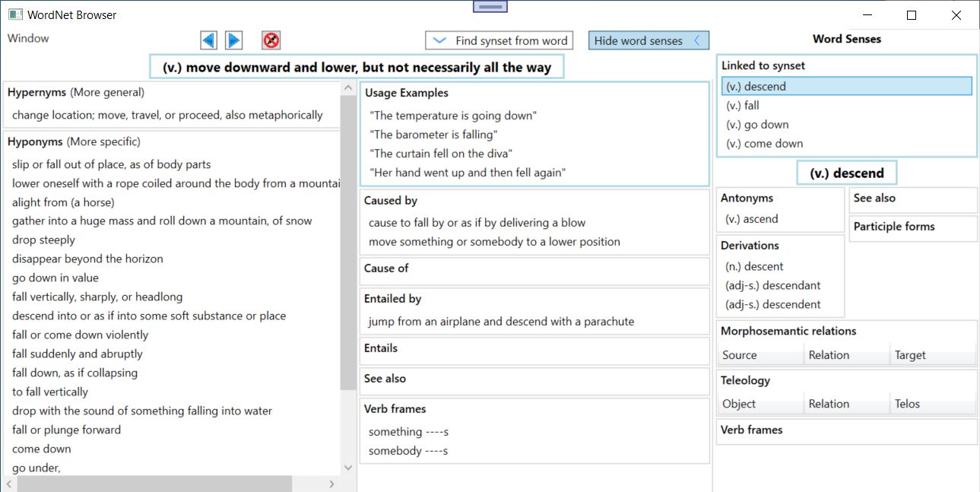Go forward with the right arrow icon
The image size is (980, 492).
click(x=234, y=40)
